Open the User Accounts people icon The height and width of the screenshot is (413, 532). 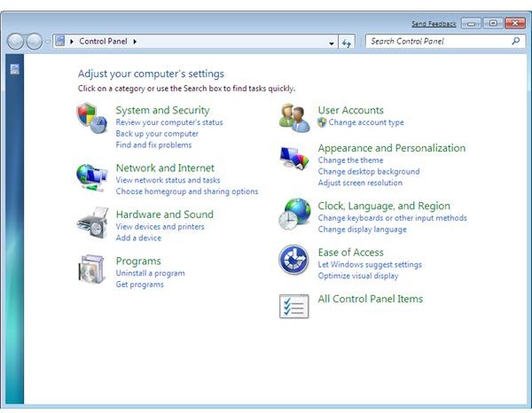pos(294,118)
